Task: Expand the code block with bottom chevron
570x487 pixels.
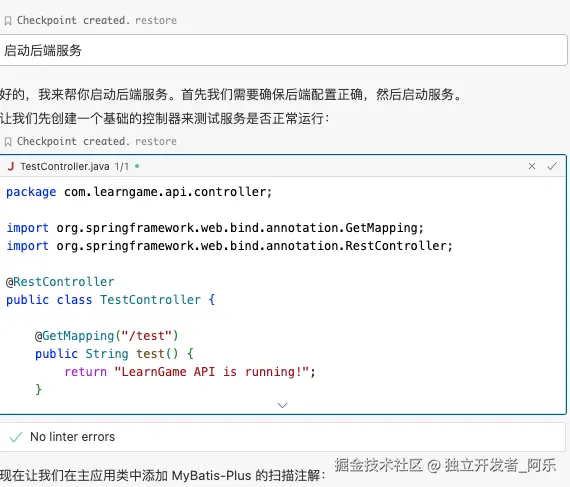Action: [282, 405]
